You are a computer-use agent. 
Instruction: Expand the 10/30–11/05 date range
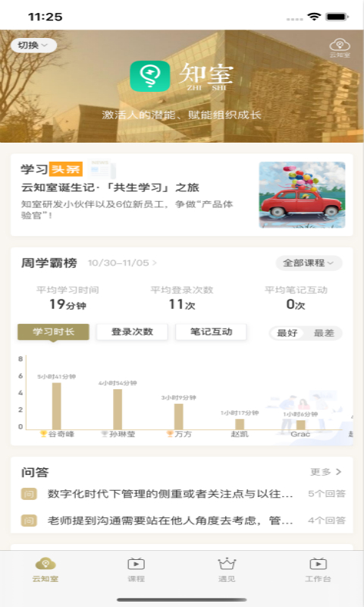point(122,263)
